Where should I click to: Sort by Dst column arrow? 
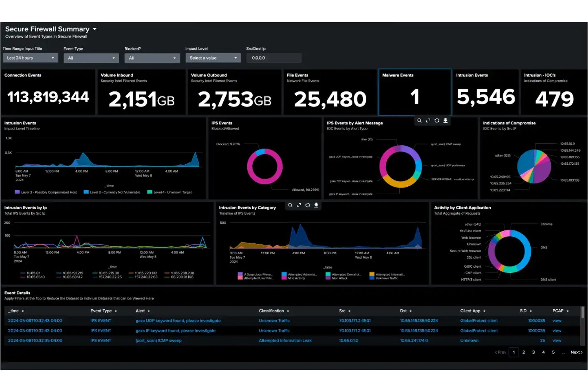(x=410, y=311)
